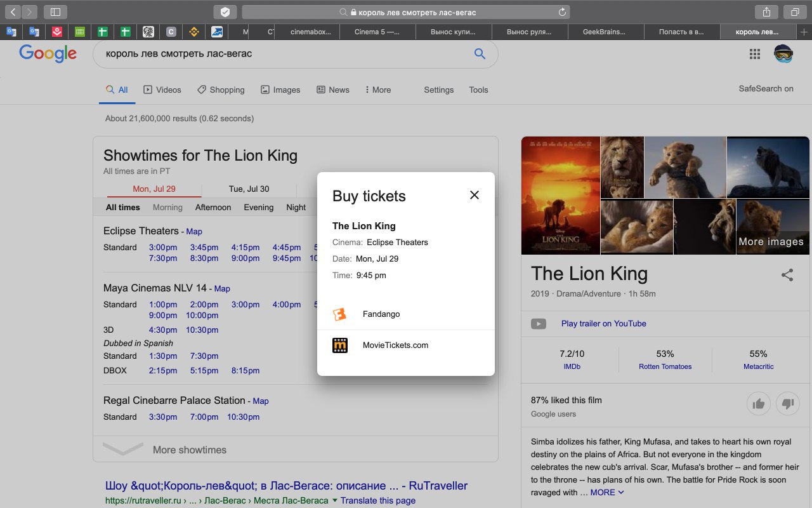
Task: Open the Metacritic rating link
Action: (759, 366)
